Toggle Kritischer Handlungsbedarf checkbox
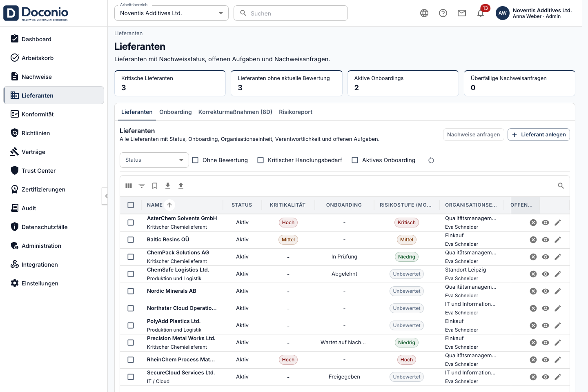This screenshot has height=392, width=588. 261,160
